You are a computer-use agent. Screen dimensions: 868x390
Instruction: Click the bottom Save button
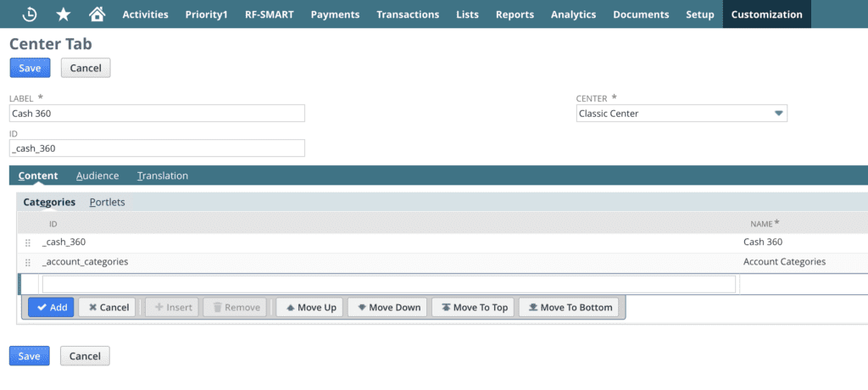[30, 355]
